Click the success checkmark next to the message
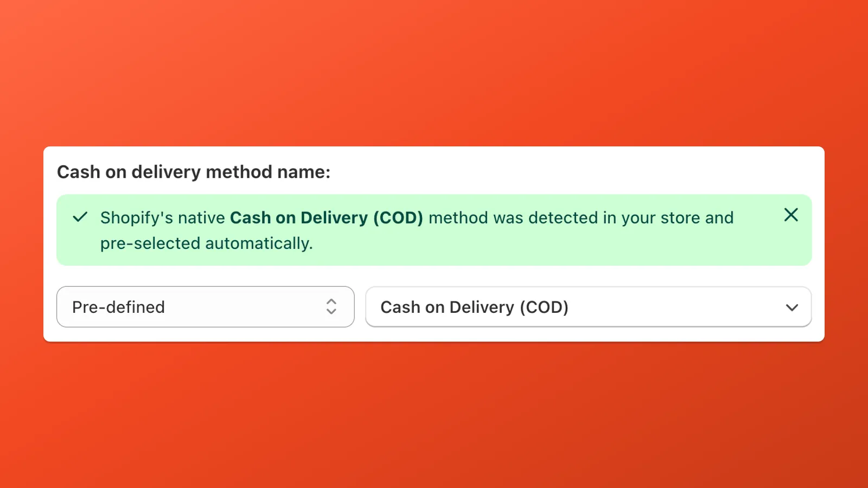 pos(80,217)
